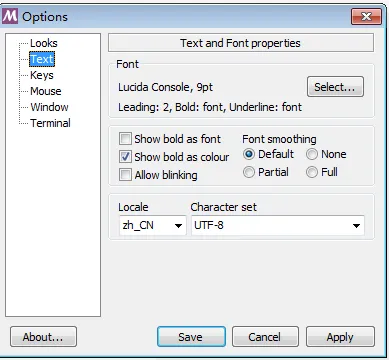Show the Terminal options
This screenshot has height=360, width=389.
50,123
